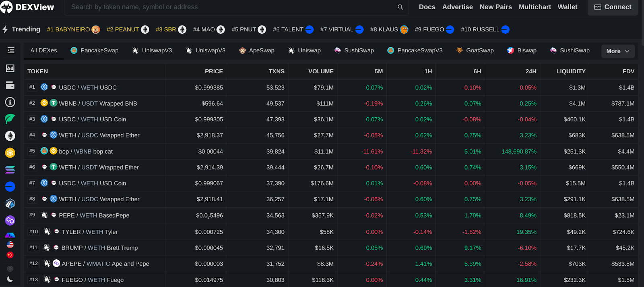The image size is (644, 287).
Task: Filter by the PancakeSwapV3 tab
Action: tap(415, 50)
